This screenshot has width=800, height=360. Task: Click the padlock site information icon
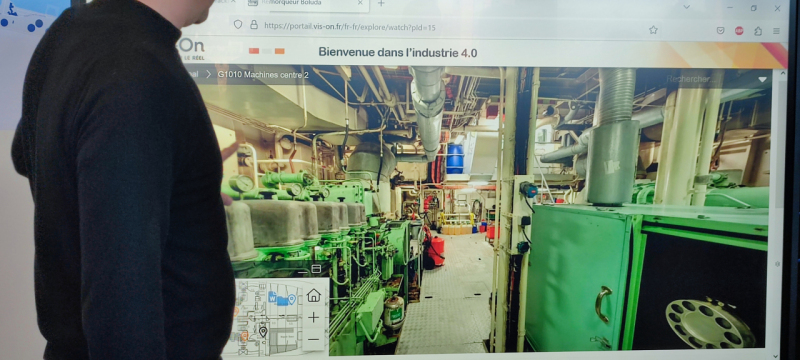point(254,24)
